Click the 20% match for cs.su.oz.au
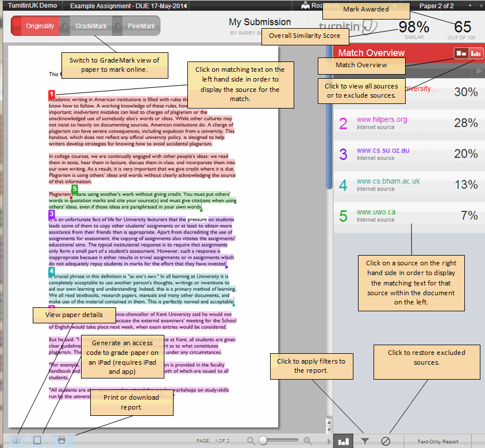Screen dimensions: 485x448 (466, 154)
